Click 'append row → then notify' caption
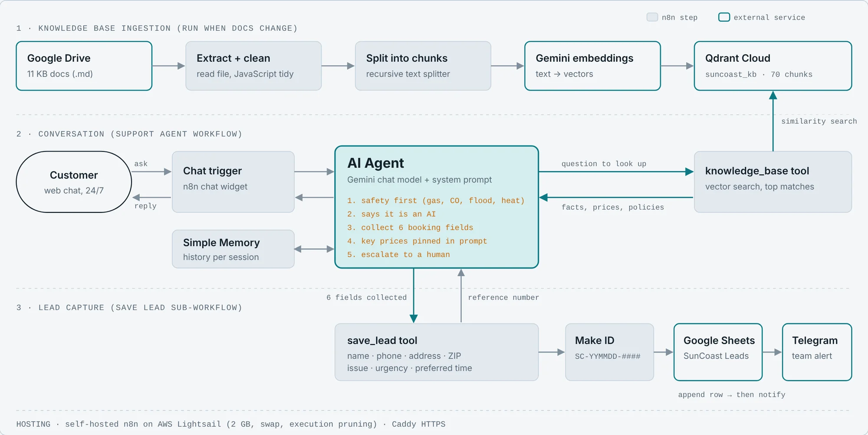 (732, 395)
